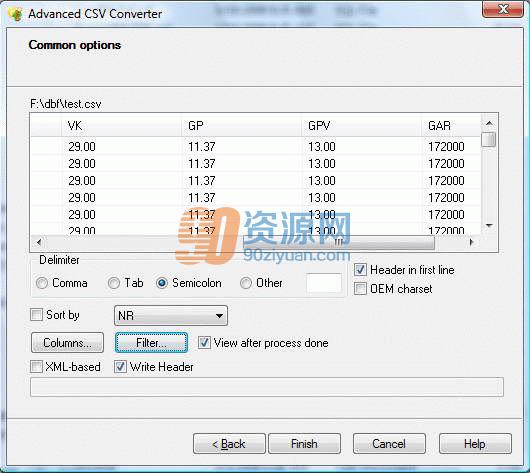Click the horizontal scrollbar thumb in preview
530x473 pixels.
[x=339, y=242]
